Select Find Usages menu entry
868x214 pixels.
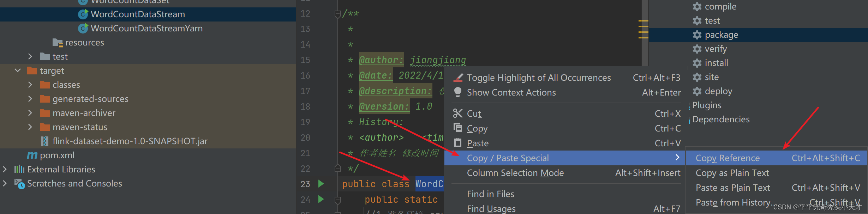pyautogui.click(x=564, y=209)
